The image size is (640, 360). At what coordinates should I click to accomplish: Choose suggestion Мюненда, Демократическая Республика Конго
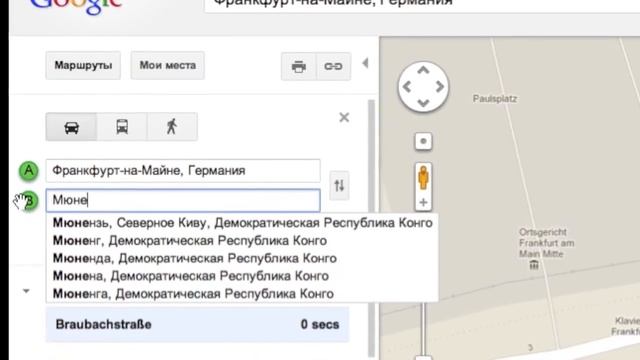point(242,258)
